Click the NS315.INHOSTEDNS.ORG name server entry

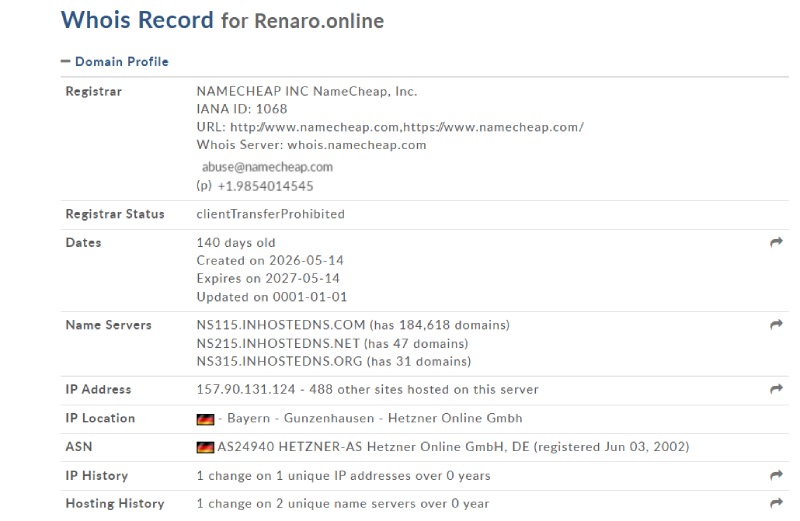[x=334, y=361]
